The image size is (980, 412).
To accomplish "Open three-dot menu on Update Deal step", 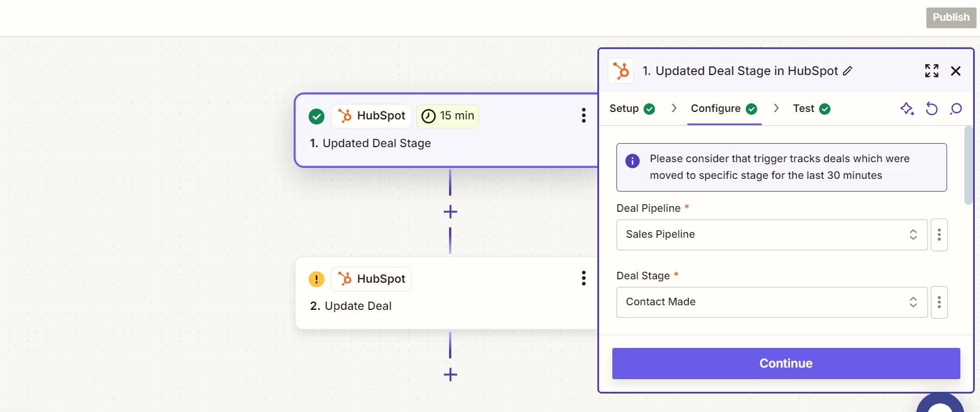I will (583, 278).
